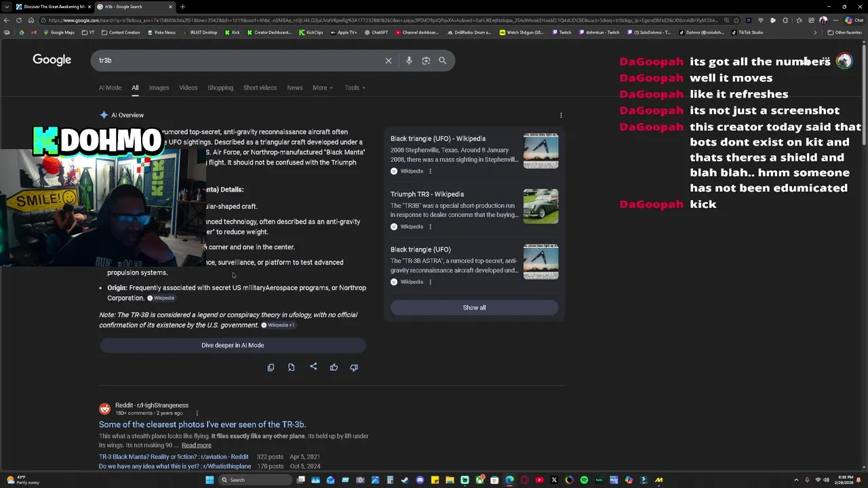Click export icon below AI Overview
The width and height of the screenshot is (868, 488).
(x=292, y=367)
